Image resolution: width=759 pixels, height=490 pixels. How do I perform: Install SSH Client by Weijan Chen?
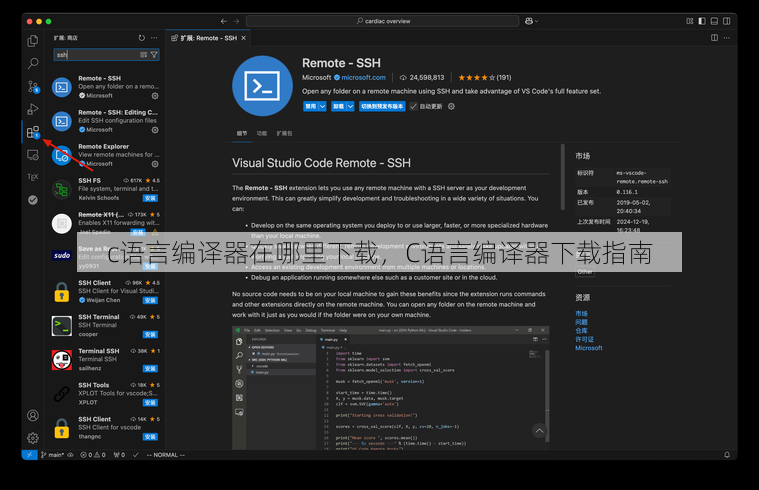tap(151, 300)
